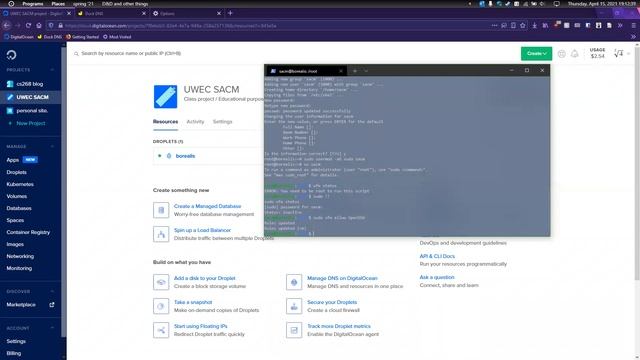This screenshot has height=360, width=640.
Task: Open the Places menu in top panel
Action: (58, 4)
